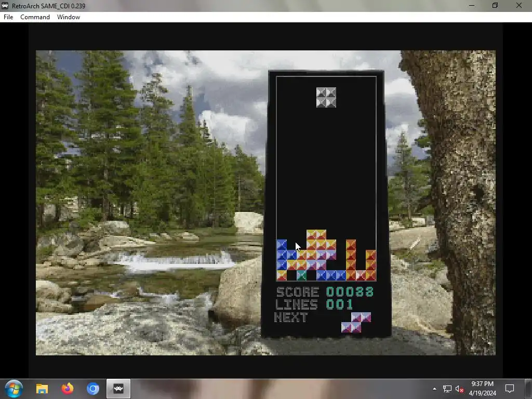Click the LINES label text
This screenshot has height=399, width=532.
[297, 304]
